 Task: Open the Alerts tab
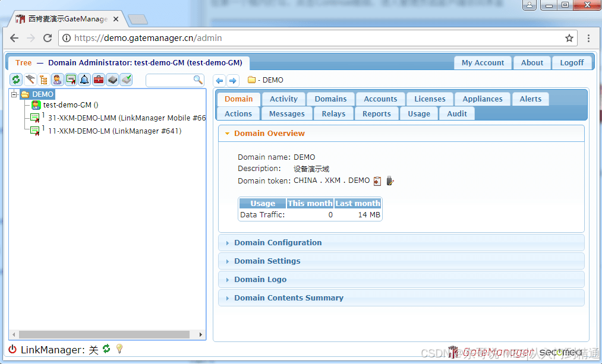click(x=531, y=99)
